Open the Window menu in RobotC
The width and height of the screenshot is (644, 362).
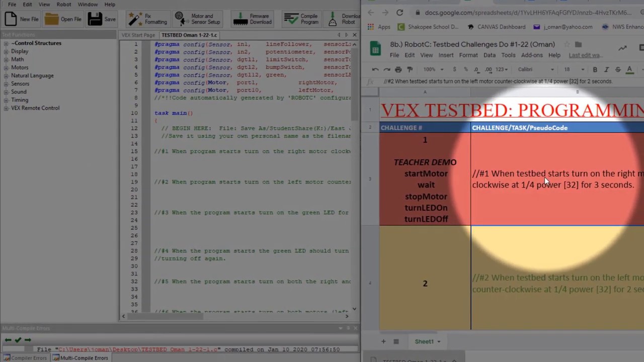click(x=88, y=5)
